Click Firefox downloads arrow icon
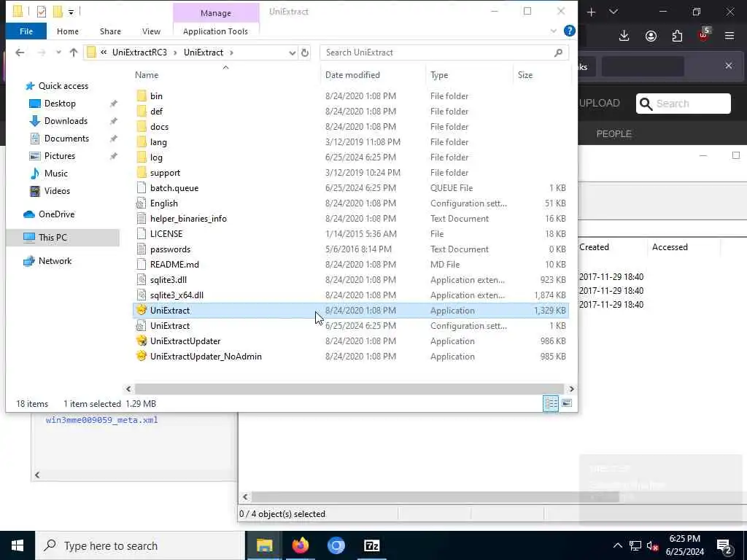Viewport: 747px width, 560px height. 624,36
